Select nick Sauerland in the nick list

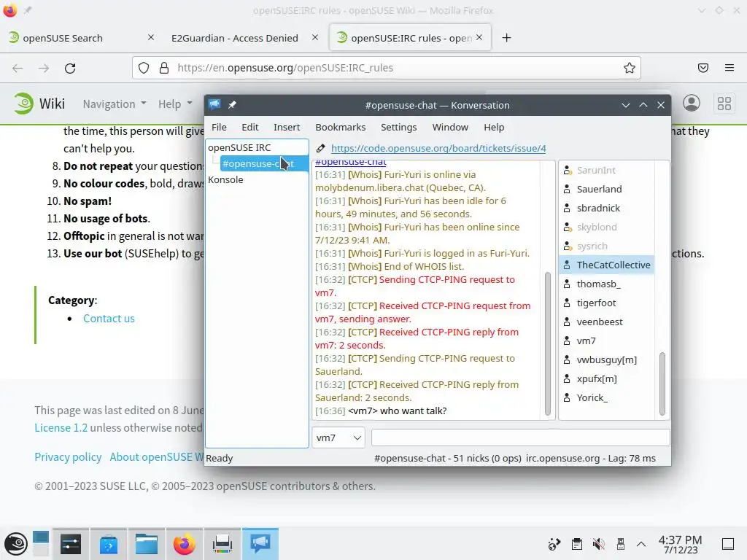(x=606, y=189)
